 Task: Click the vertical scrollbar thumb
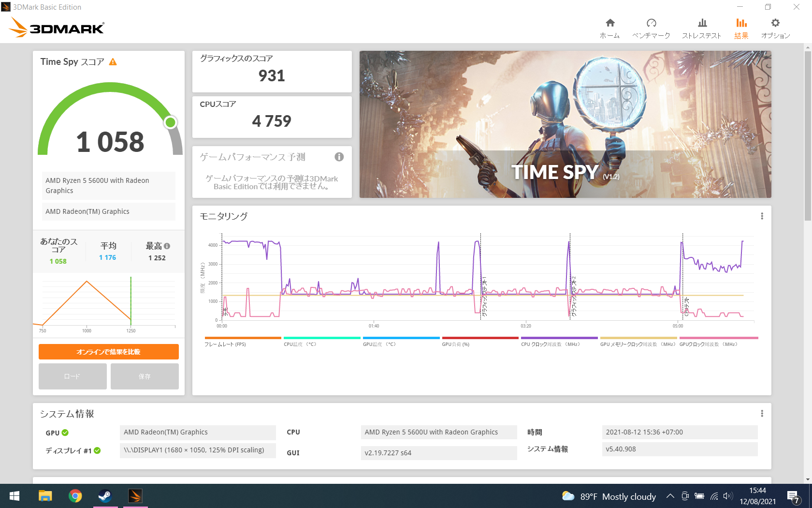click(808, 136)
